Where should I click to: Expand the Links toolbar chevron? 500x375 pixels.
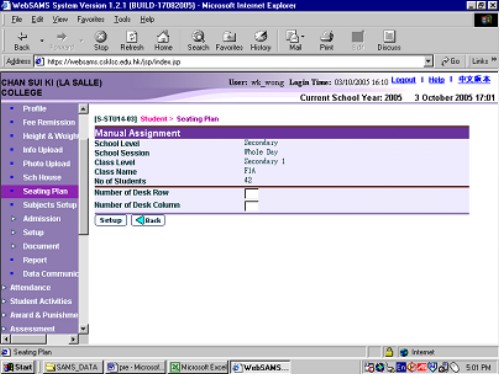[494, 60]
